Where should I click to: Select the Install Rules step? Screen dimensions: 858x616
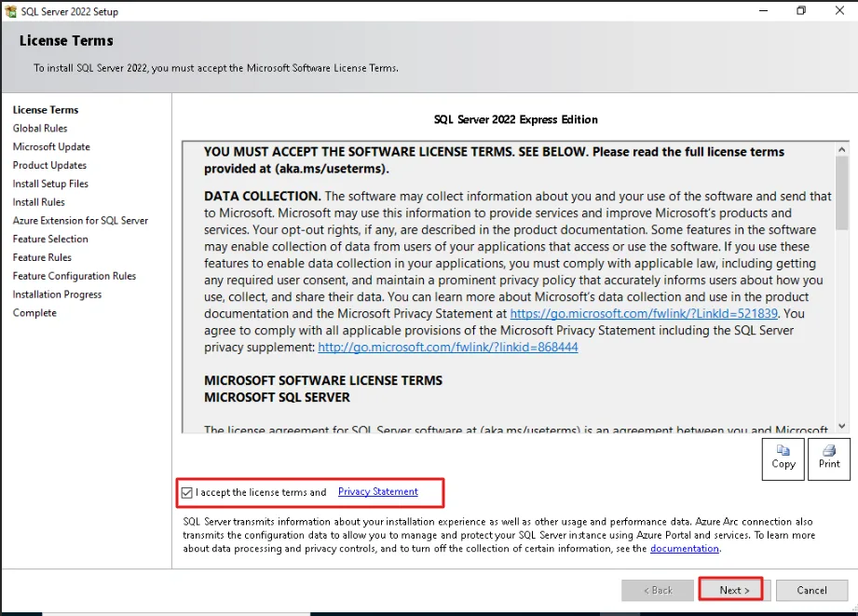(39, 202)
